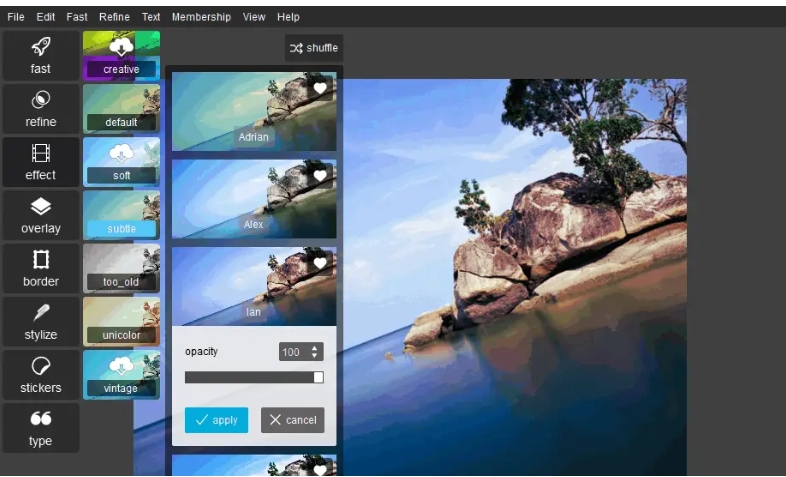Open the Edit menu
786x477 pixels.
click(46, 17)
